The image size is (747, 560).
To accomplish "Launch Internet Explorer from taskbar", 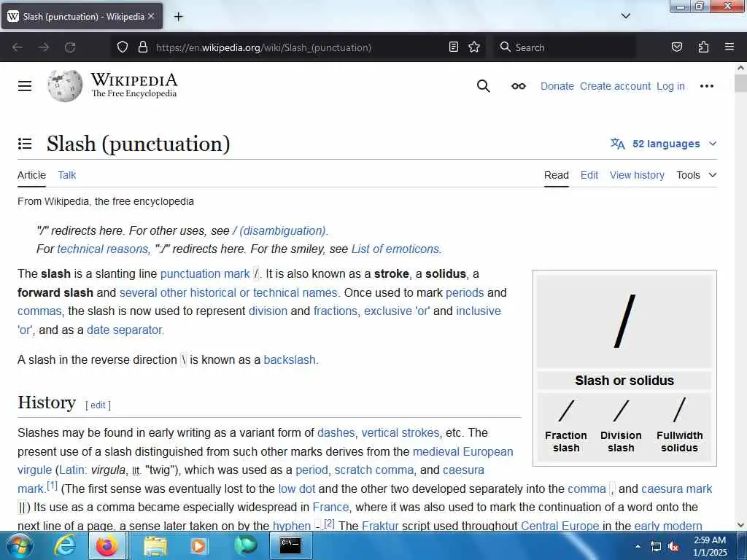I will tap(64, 545).
